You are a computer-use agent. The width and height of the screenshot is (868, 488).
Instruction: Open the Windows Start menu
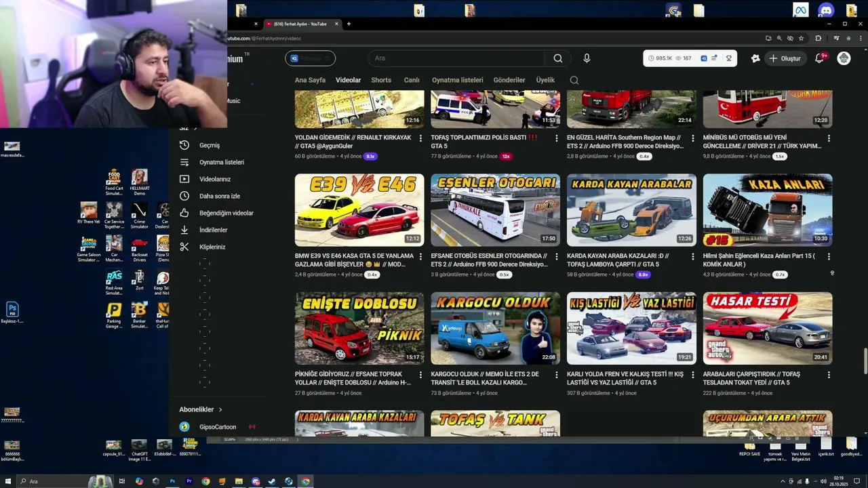[x=7, y=481]
